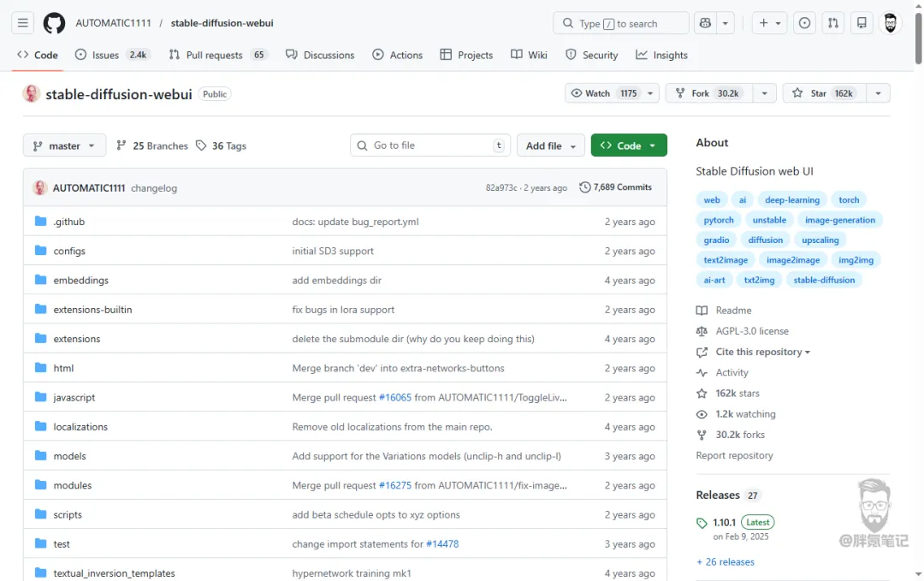Open the Discussions tab
The image size is (924, 581).
(320, 55)
